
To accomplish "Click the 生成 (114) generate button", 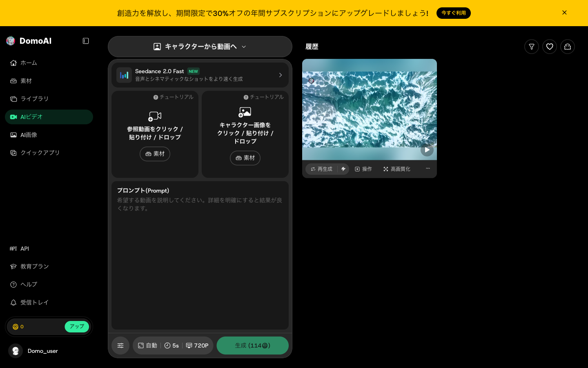I will click(x=252, y=346).
